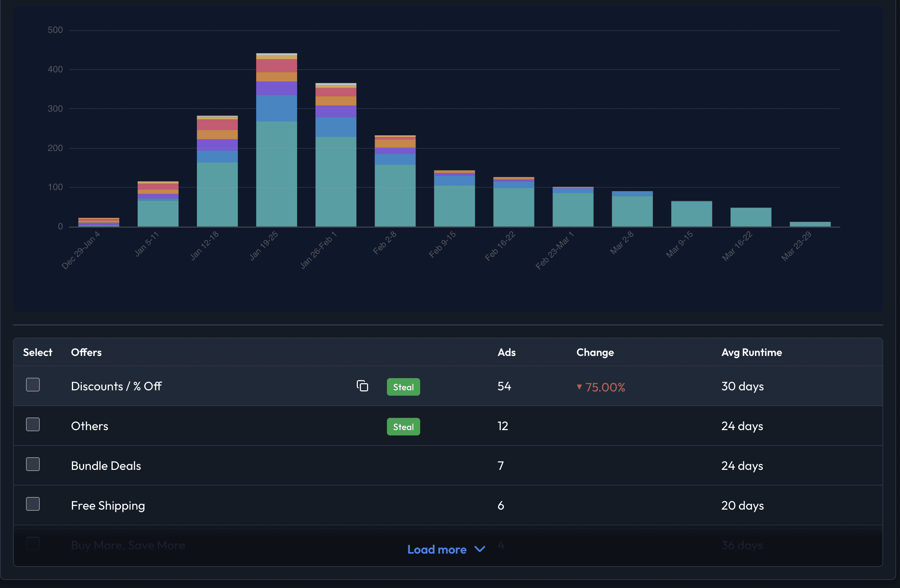Click the Load more link
The width and height of the screenshot is (900, 588).
[x=437, y=549]
